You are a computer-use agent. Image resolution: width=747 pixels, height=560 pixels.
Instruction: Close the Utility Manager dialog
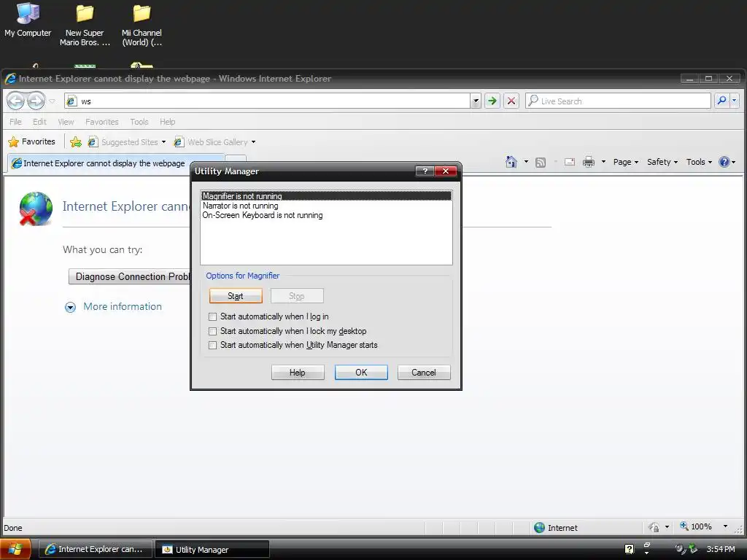pyautogui.click(x=446, y=171)
